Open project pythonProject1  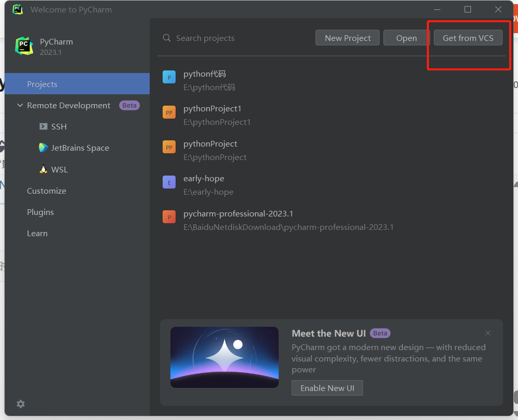[212, 109]
